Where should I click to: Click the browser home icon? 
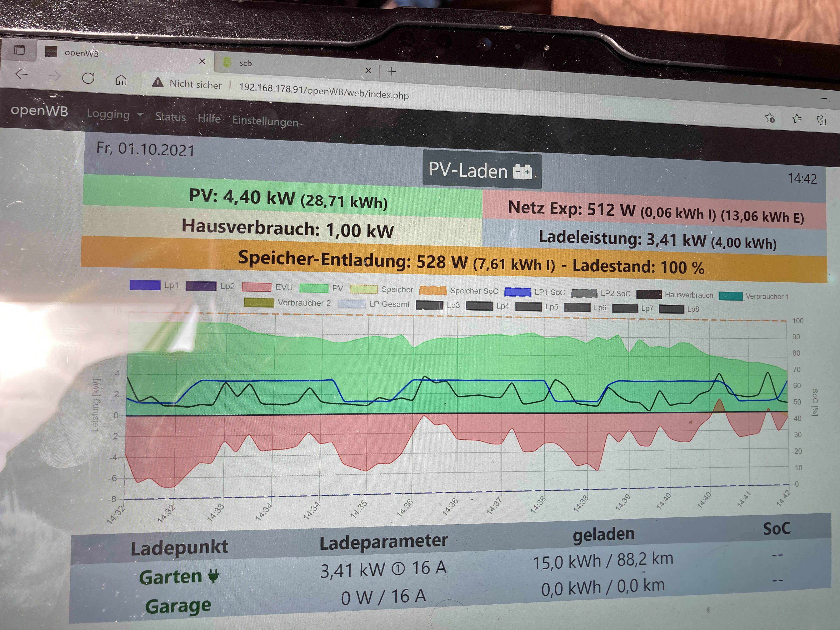tap(121, 80)
